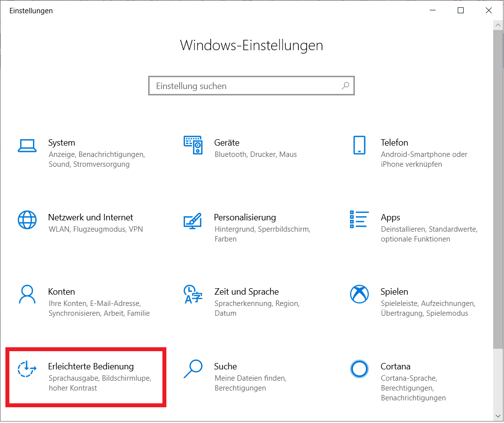Open the Telefon settings title
Viewport: 504px width, 423px height.
click(394, 142)
